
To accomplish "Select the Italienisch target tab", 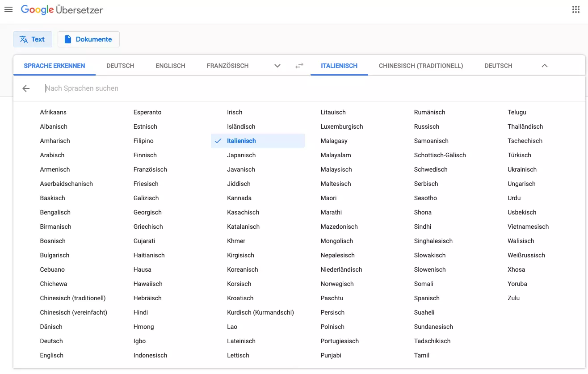I will coord(339,66).
